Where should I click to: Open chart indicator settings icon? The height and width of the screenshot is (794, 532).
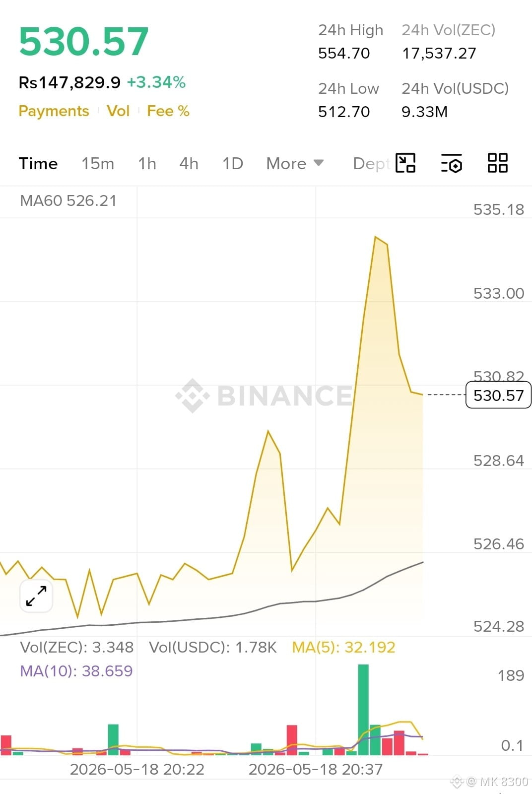coord(451,163)
